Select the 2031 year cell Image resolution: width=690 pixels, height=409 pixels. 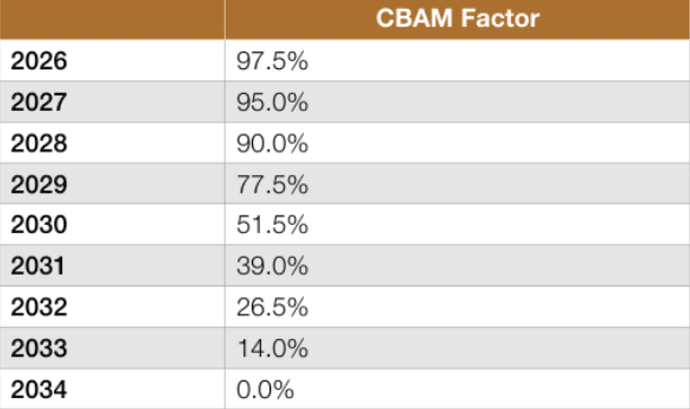[x=39, y=266]
